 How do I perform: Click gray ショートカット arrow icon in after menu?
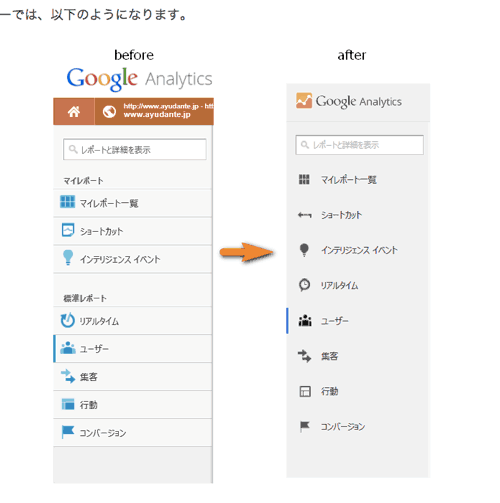tap(305, 215)
